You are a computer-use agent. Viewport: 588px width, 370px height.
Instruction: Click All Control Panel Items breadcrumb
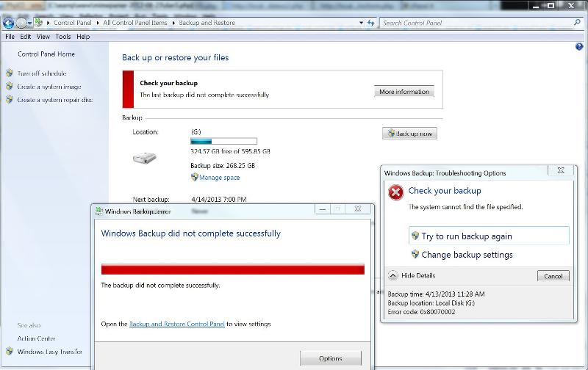tap(135, 23)
